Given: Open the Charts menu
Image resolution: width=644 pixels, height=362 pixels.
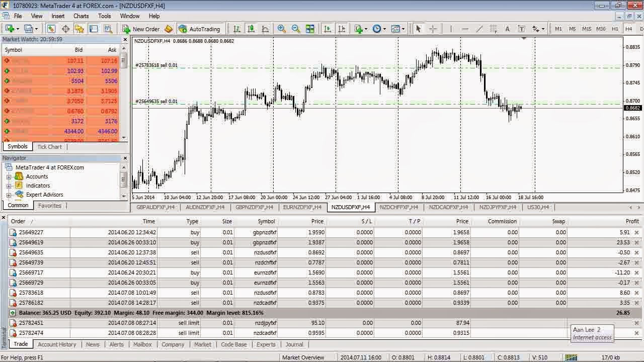Looking at the screenshot, I should coord(81,16).
